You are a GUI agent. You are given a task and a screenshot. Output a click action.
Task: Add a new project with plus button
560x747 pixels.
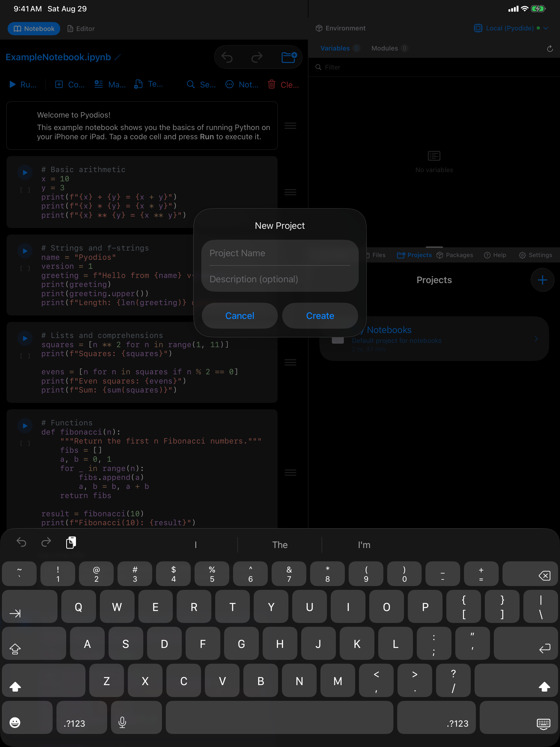[x=542, y=280]
